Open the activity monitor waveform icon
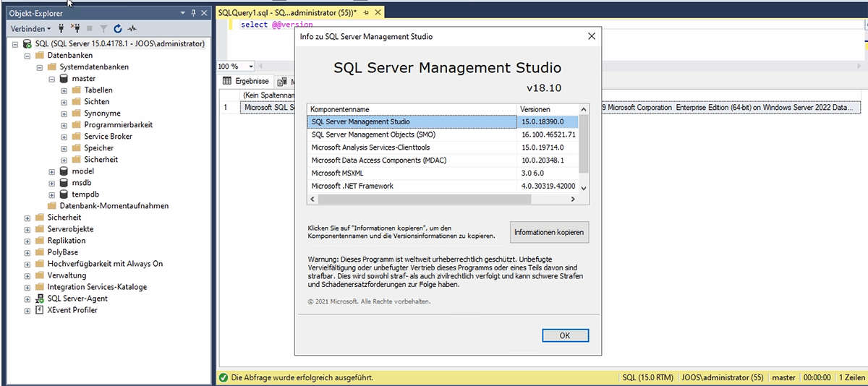Image resolution: width=868 pixels, height=386 pixels. [132, 29]
